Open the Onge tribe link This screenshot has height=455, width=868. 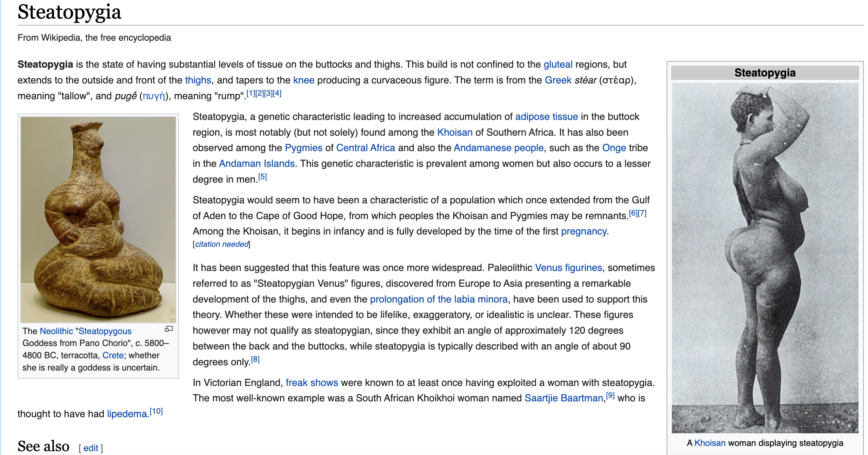point(614,148)
